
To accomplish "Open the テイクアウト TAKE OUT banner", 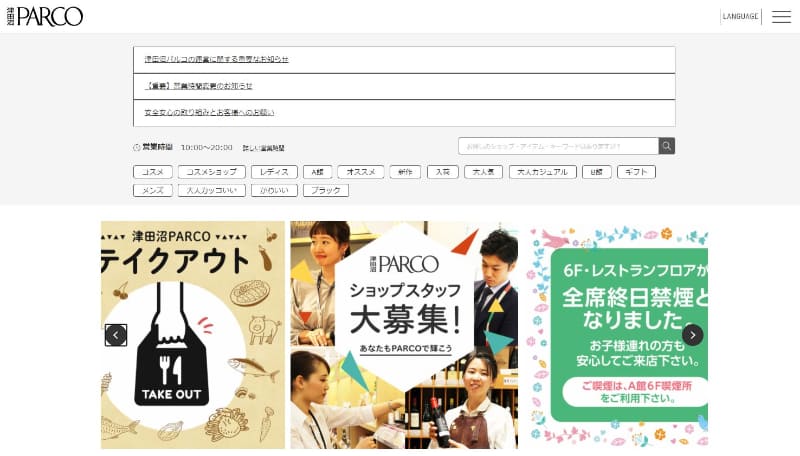I will [x=193, y=335].
